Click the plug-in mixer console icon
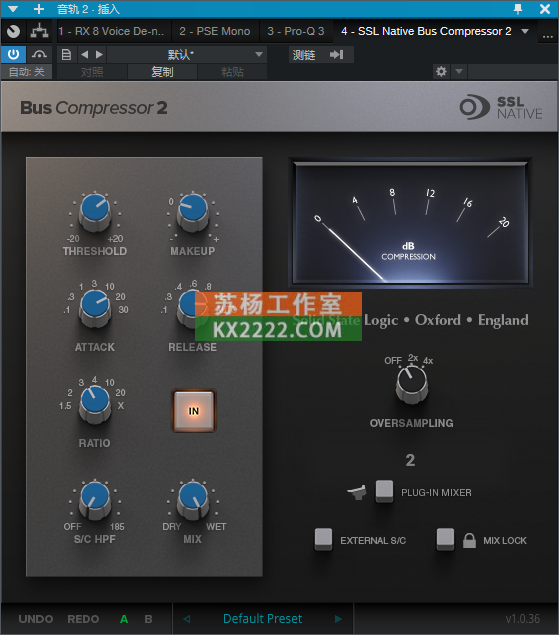 point(357,492)
